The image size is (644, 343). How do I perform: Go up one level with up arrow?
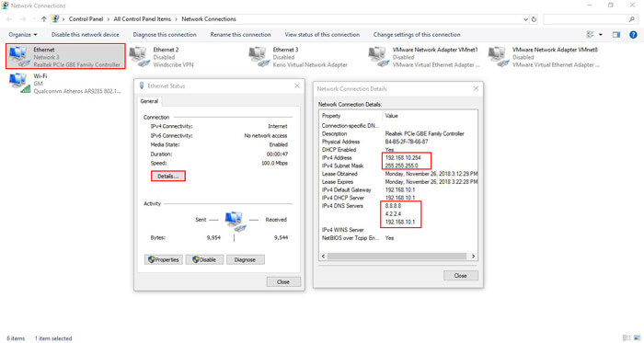click(x=43, y=19)
